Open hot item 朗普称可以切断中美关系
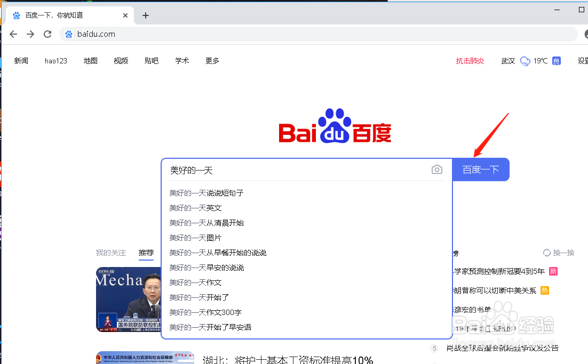Screen dimensions: 588x364 tap(495, 290)
